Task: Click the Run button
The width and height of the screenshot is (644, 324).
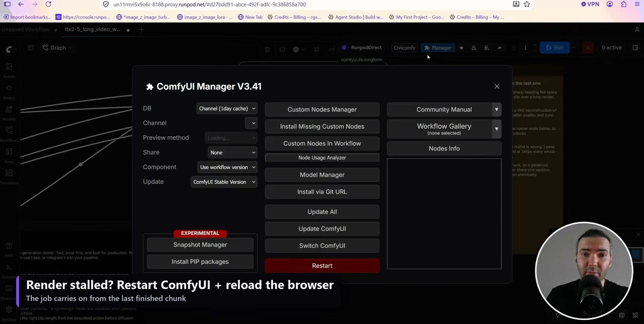Action: click(554, 48)
